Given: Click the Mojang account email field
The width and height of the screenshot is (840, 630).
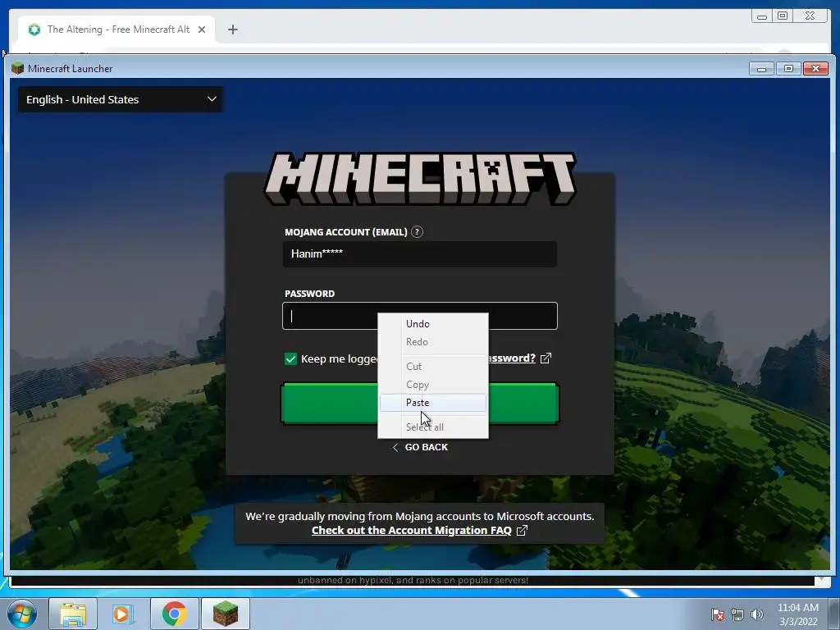Looking at the screenshot, I should pyautogui.click(x=419, y=254).
